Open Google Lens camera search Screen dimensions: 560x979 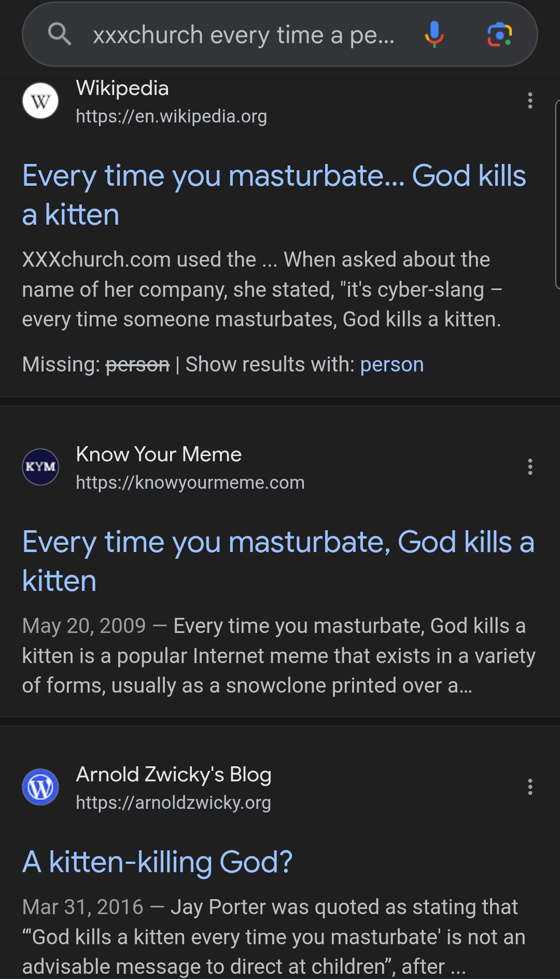coord(500,35)
